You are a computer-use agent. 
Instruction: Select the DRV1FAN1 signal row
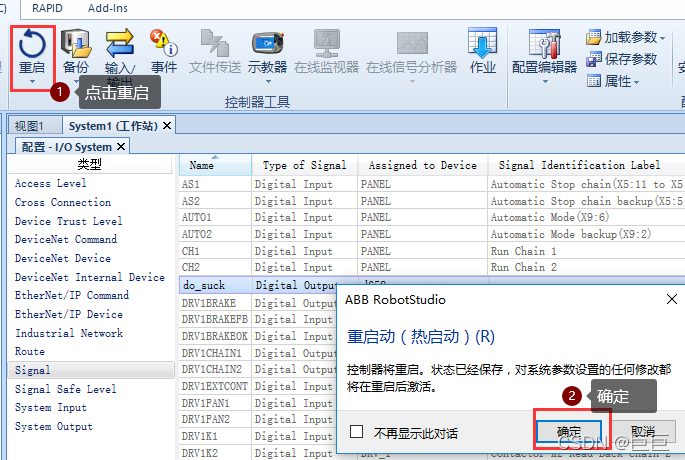pyautogui.click(x=258, y=403)
